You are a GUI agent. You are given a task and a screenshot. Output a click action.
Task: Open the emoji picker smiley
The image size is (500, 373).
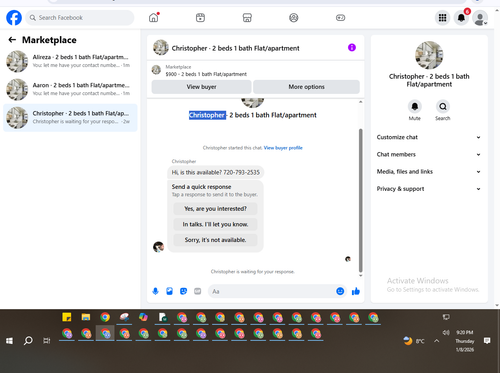(x=340, y=291)
